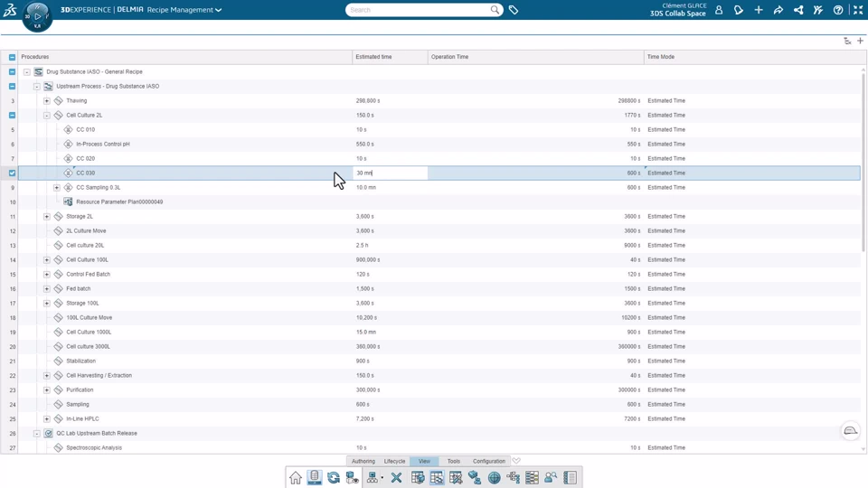Open the round helper icon at right edge
This screenshot has height=488, width=868.
pos(850,431)
